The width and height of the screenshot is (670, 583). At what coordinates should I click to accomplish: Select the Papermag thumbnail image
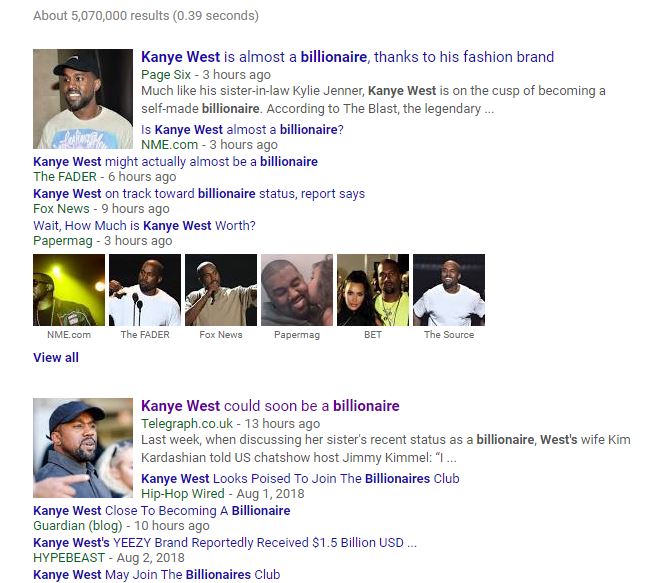coord(297,290)
